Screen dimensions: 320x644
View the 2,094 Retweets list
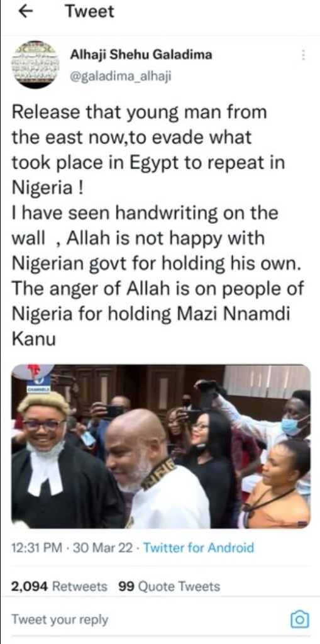click(59, 586)
